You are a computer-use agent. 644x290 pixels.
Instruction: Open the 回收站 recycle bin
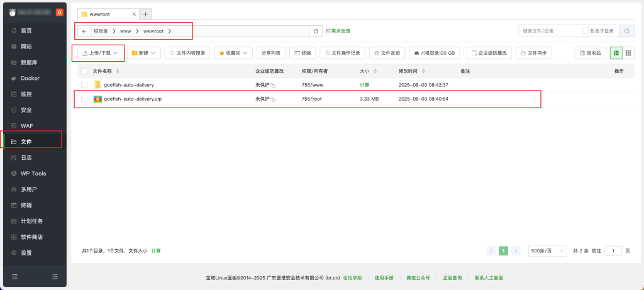tap(590, 53)
